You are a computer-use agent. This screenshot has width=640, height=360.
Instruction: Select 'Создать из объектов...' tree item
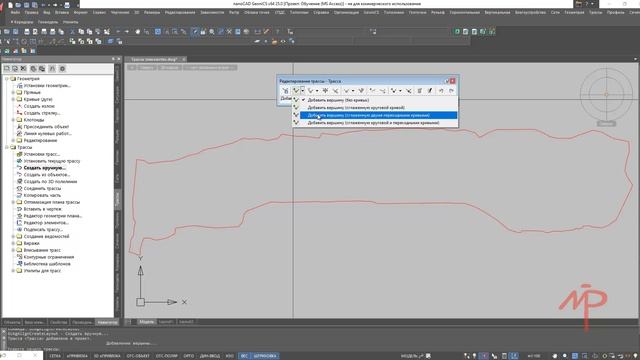pos(47,175)
